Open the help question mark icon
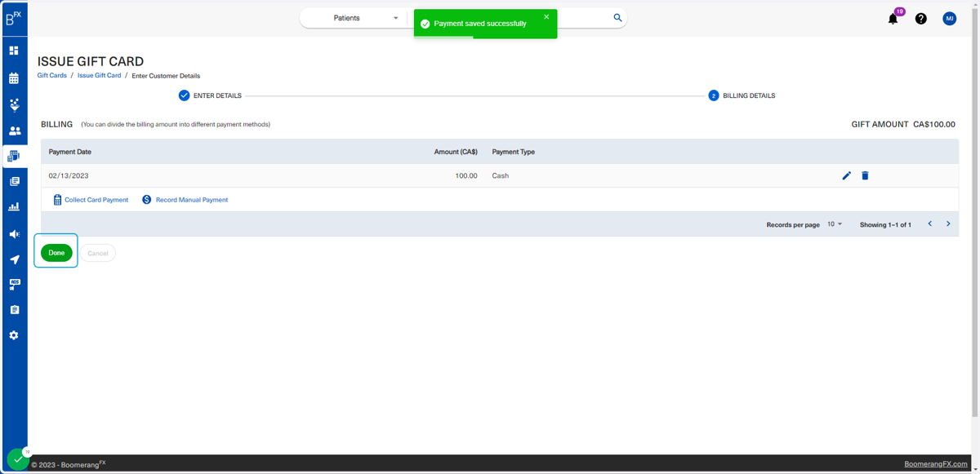The image size is (980, 474). point(920,18)
